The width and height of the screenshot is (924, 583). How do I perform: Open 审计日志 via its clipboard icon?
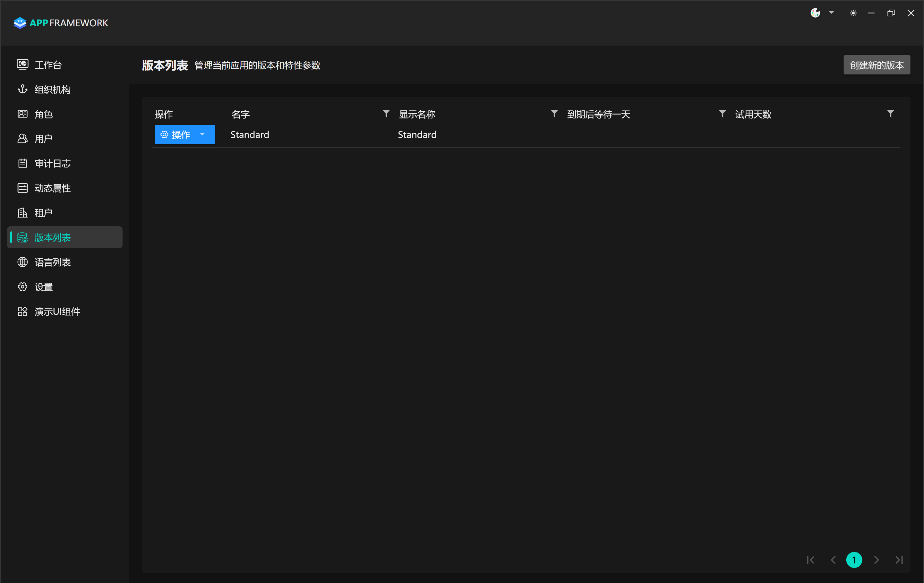(x=22, y=164)
